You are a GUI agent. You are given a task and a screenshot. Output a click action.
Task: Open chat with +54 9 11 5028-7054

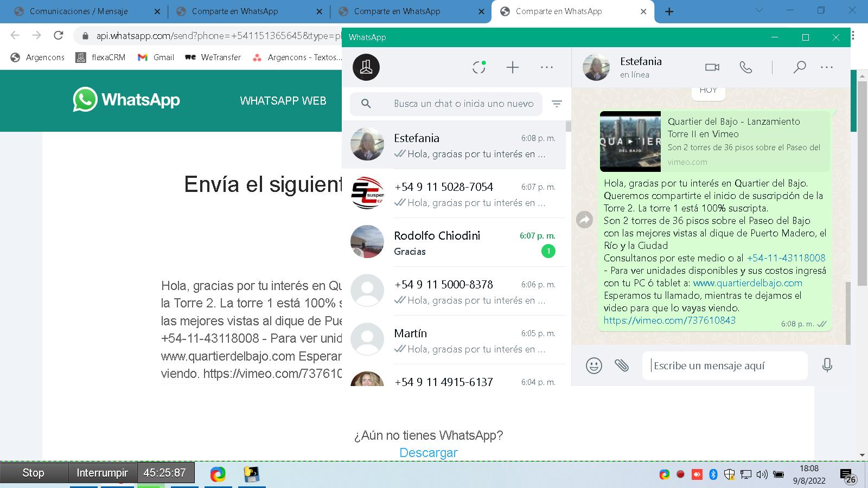tap(454, 194)
